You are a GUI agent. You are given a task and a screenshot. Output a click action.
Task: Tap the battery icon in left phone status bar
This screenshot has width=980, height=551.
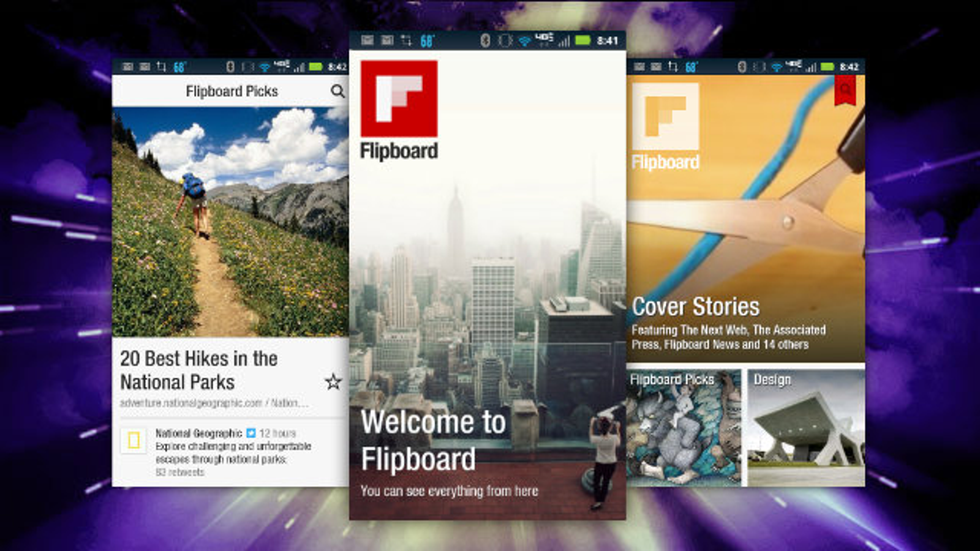point(315,67)
